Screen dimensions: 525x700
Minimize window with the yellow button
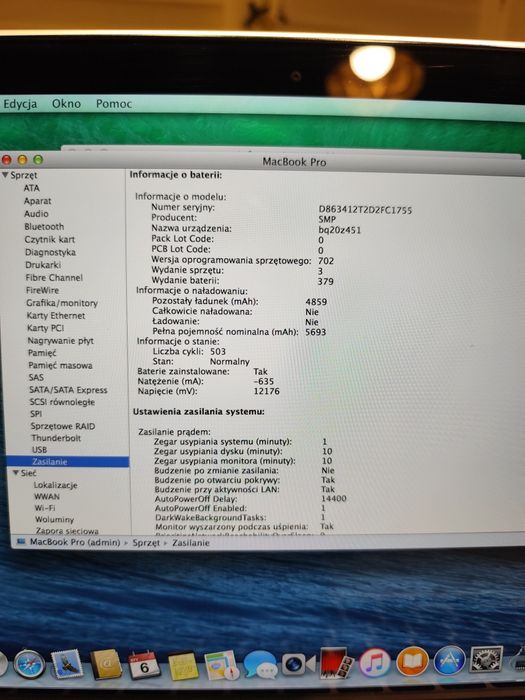tap(22, 160)
